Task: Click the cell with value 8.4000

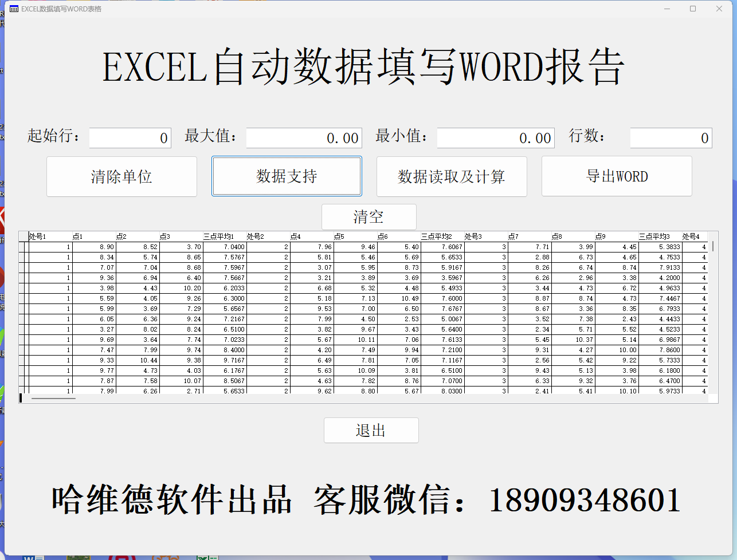Action: coord(225,350)
